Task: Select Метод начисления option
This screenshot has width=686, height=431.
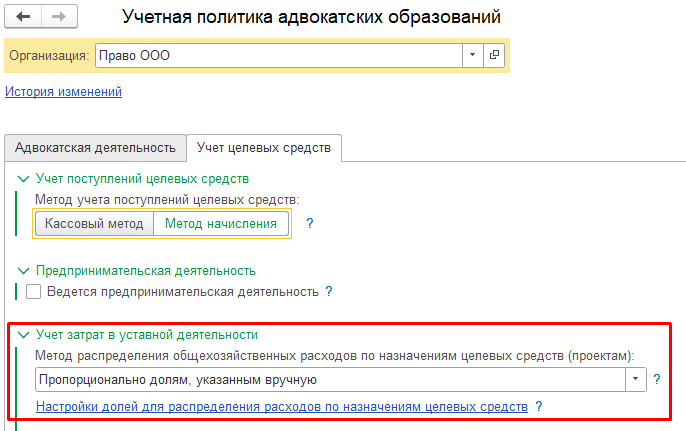Action: click(220, 224)
